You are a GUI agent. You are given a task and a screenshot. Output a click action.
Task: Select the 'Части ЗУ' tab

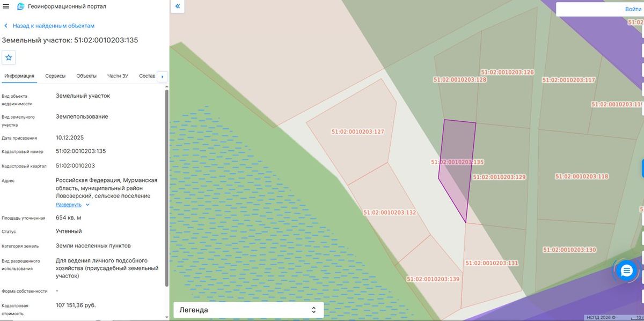tap(118, 76)
